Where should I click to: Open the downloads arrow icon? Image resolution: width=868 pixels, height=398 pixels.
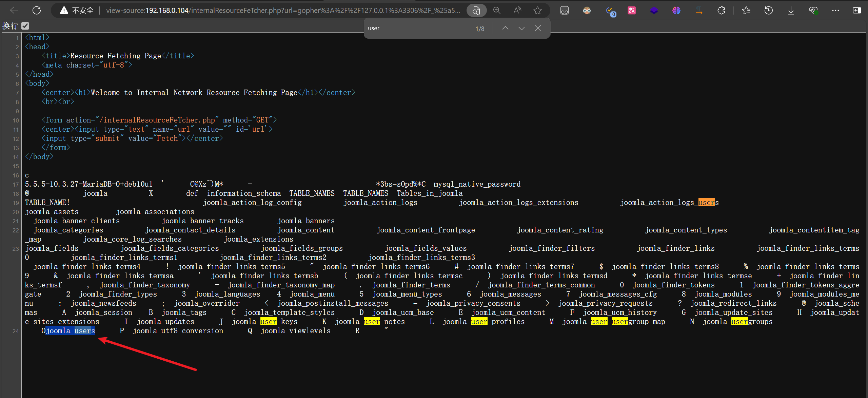(x=791, y=11)
